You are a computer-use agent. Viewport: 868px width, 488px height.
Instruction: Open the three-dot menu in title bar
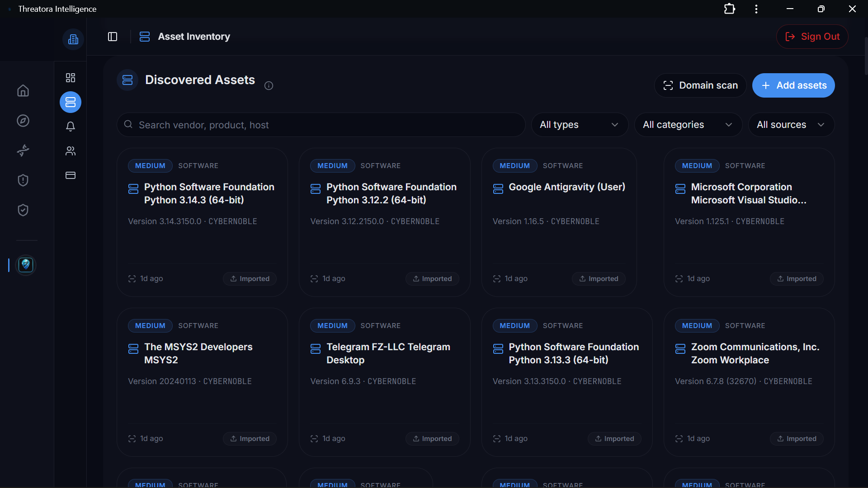coord(756,9)
